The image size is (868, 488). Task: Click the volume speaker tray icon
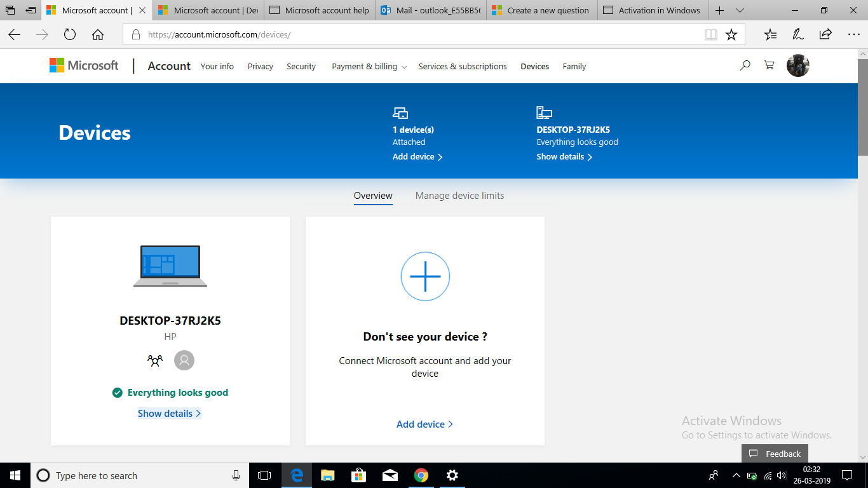pyautogui.click(x=782, y=475)
